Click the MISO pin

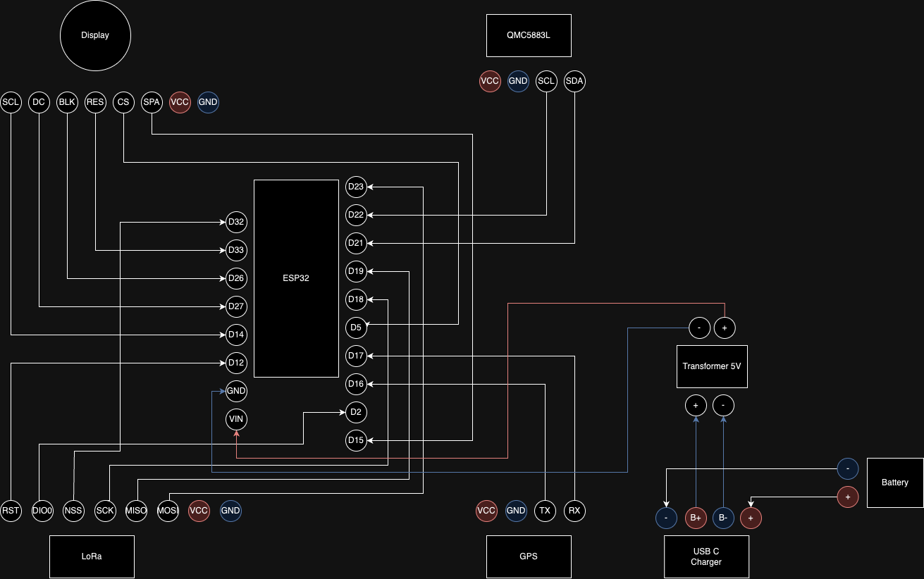136,511
